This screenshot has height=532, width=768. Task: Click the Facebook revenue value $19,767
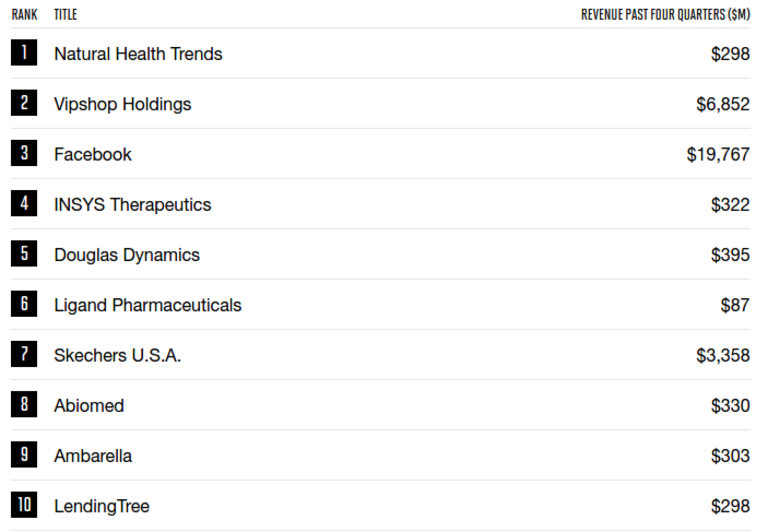(718, 155)
